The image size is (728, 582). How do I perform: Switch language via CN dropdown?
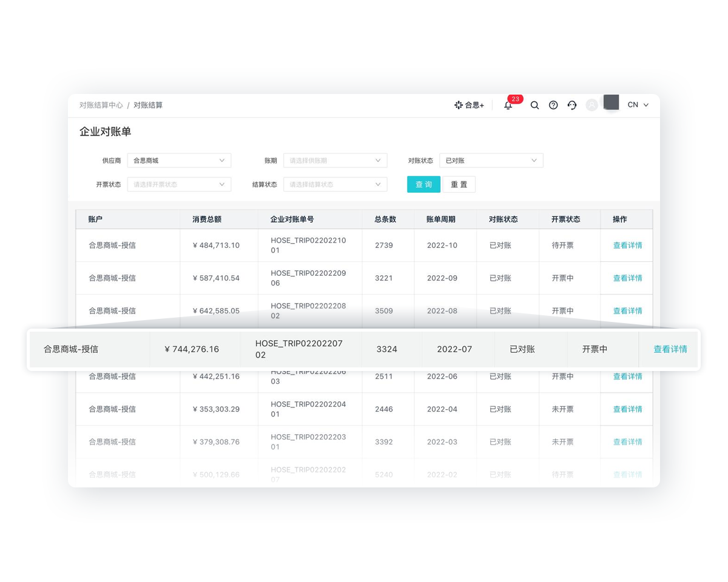638,105
